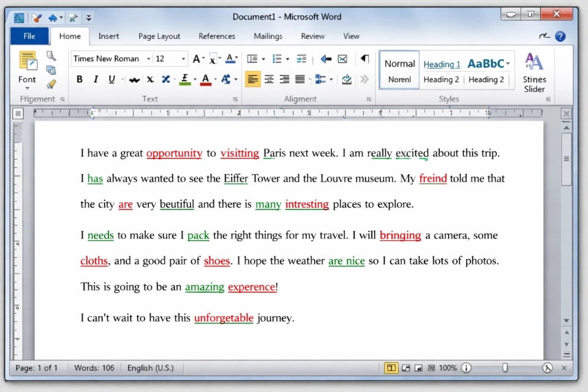
Task: Open the font name dropdown
Action: [x=148, y=59]
